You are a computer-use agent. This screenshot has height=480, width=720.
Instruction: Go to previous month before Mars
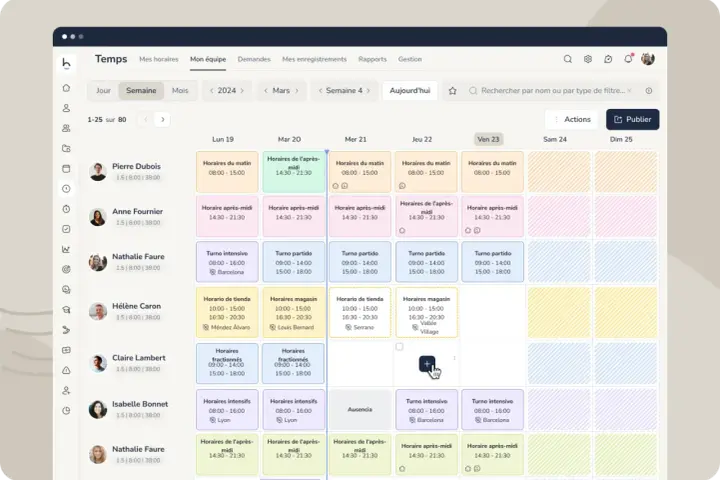point(266,90)
